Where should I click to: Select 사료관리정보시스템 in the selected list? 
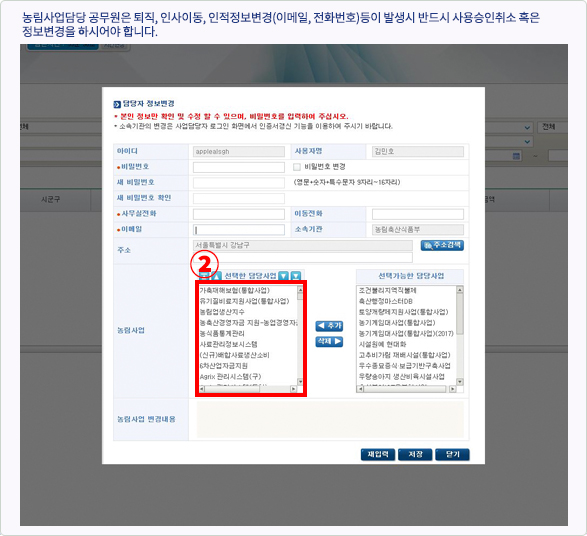tap(228, 344)
